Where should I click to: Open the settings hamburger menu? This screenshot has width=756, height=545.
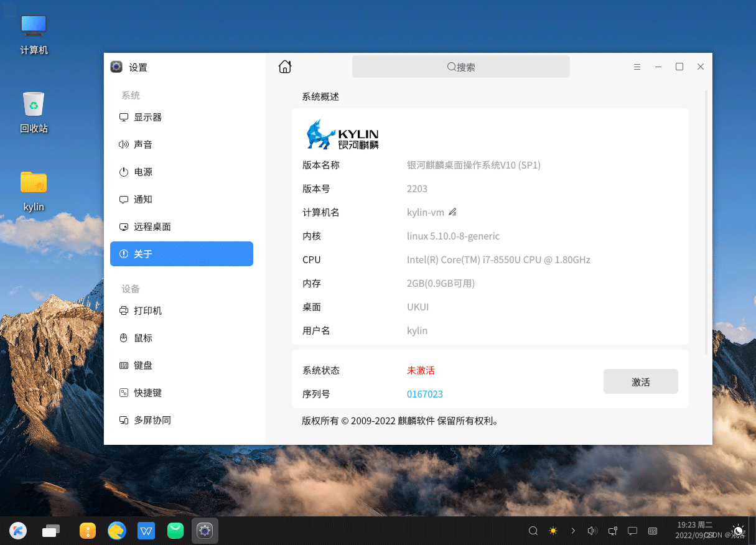(637, 67)
